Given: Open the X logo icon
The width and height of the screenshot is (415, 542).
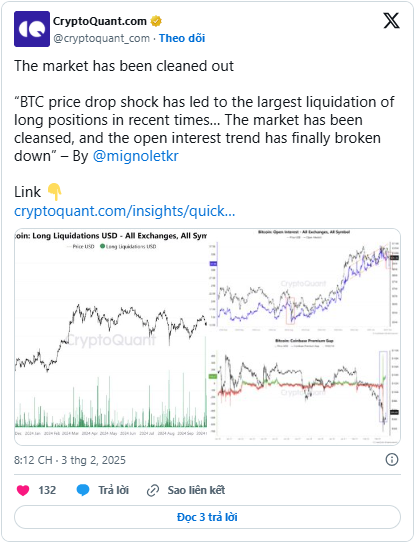Looking at the screenshot, I should tap(392, 20).
